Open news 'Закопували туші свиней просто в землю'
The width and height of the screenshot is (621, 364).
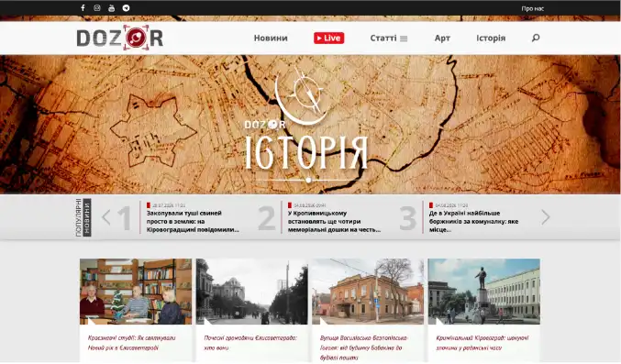pyautogui.click(x=193, y=221)
